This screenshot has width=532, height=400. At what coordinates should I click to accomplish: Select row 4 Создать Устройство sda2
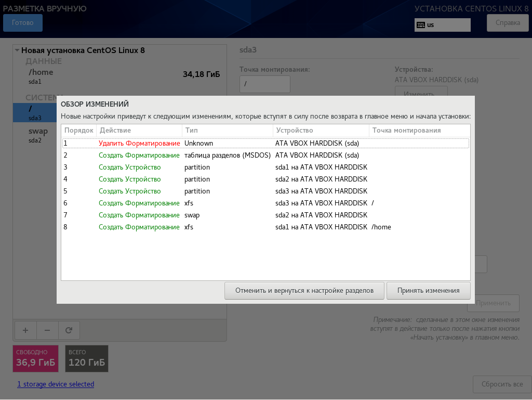coord(265,179)
